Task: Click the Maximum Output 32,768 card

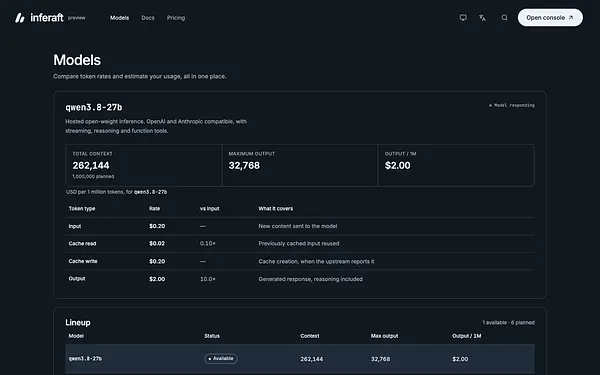Action: point(300,165)
